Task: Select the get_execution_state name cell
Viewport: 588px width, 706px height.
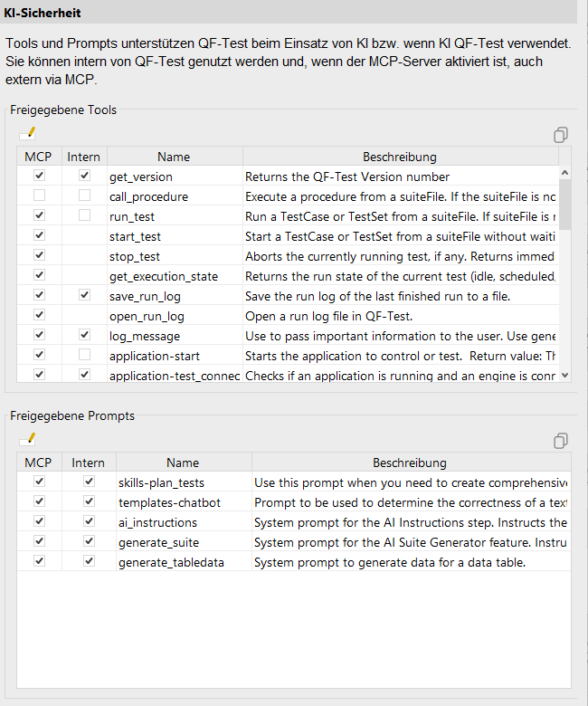Action: coord(175,276)
